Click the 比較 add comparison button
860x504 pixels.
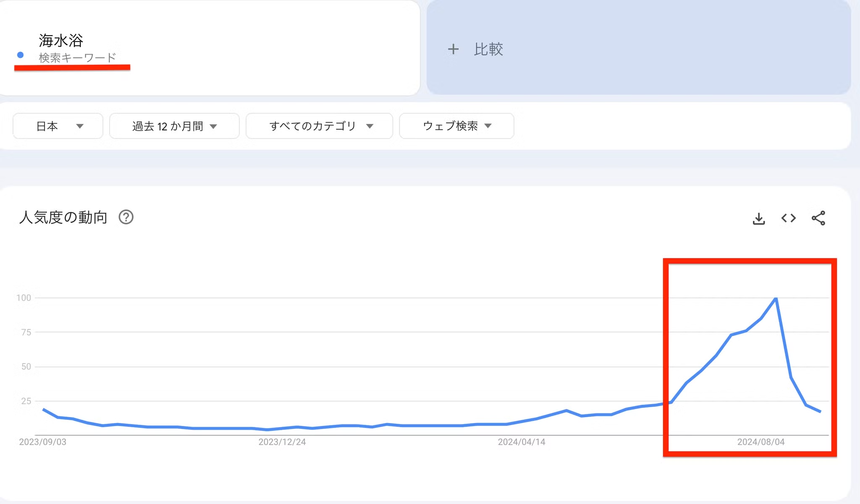click(x=488, y=49)
